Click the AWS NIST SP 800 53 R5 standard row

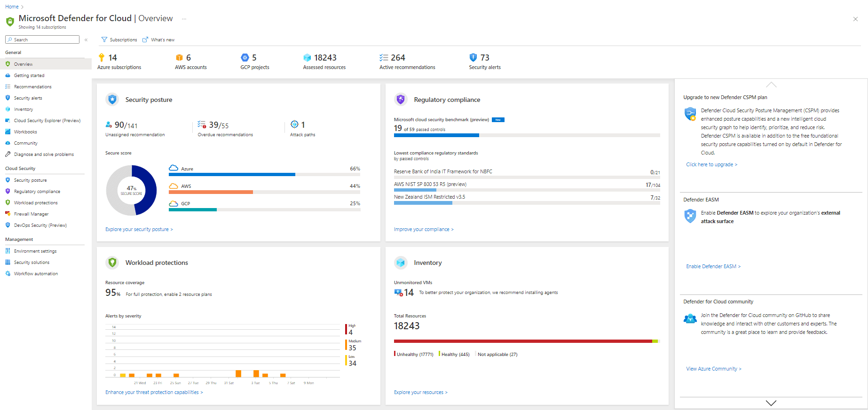click(527, 186)
